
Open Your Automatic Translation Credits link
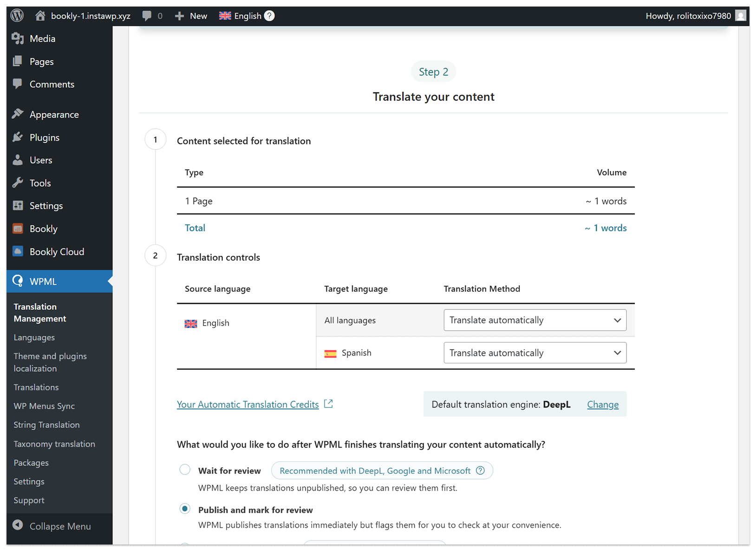pos(248,404)
